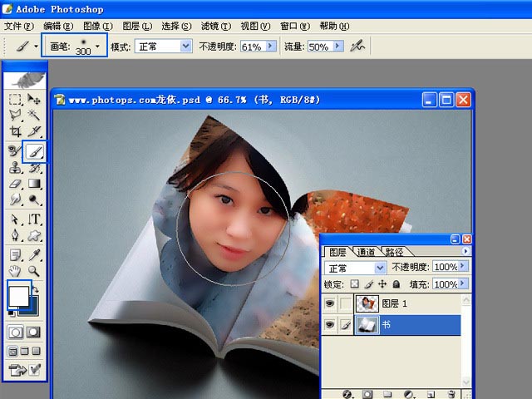Open the 模式 blend mode dropdown in options bar
Viewport: 532px width, 399px height.
tap(186, 47)
